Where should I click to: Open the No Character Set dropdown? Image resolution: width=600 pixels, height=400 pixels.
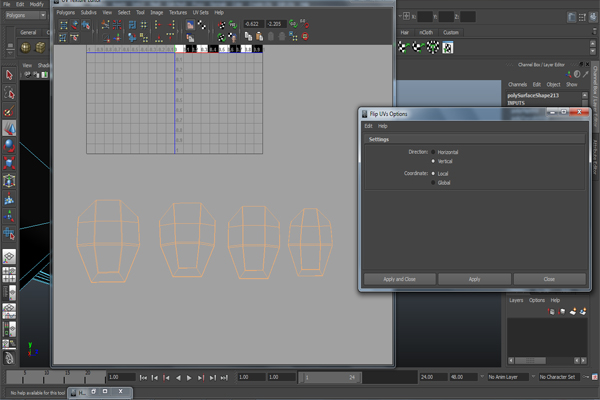click(560, 377)
